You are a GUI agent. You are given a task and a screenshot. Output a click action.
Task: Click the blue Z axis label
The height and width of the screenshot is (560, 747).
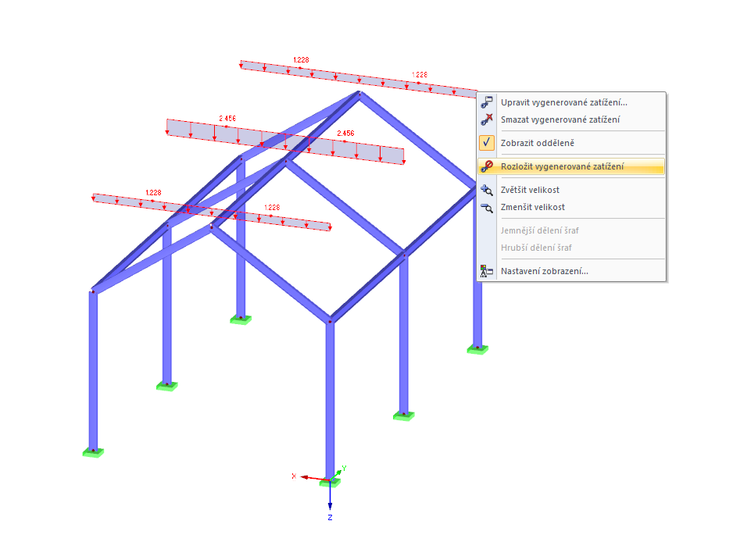pos(330,517)
